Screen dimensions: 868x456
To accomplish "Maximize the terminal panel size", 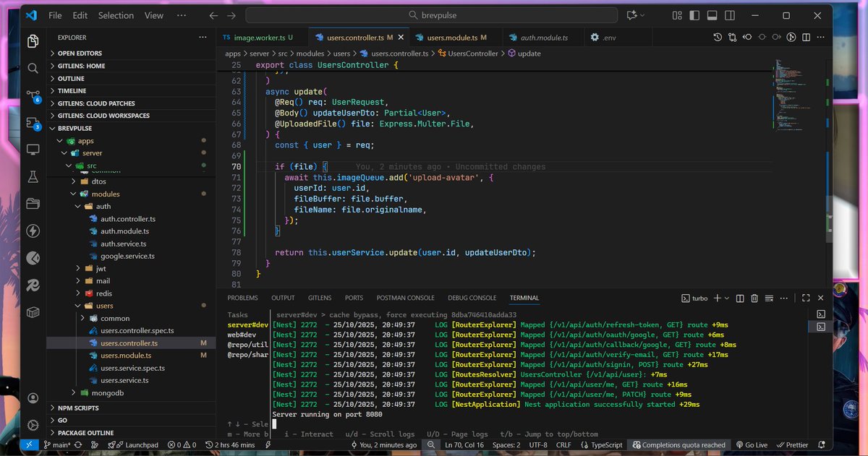I will point(806,298).
